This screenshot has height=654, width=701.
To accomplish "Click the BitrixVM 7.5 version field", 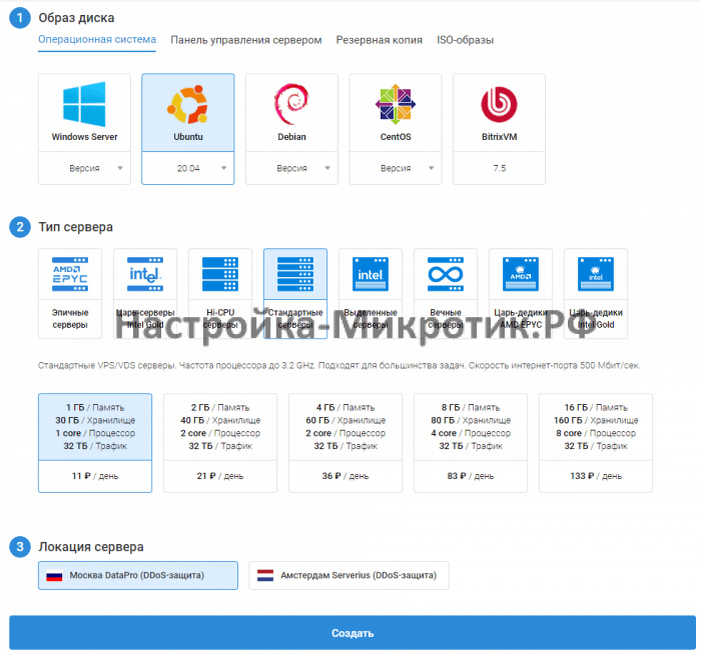I will pos(499,169).
